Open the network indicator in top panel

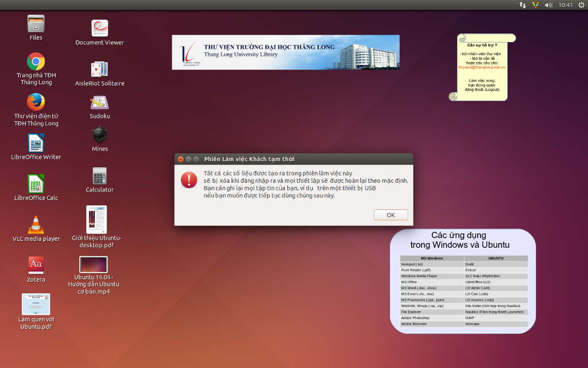click(523, 5)
